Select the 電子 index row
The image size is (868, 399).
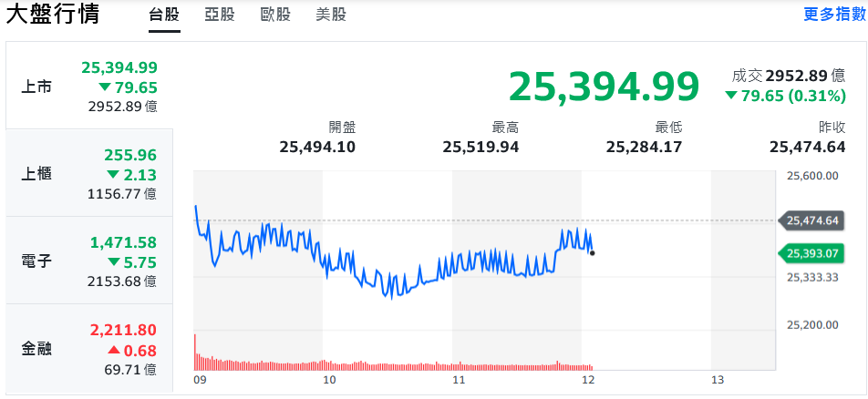[89, 261]
